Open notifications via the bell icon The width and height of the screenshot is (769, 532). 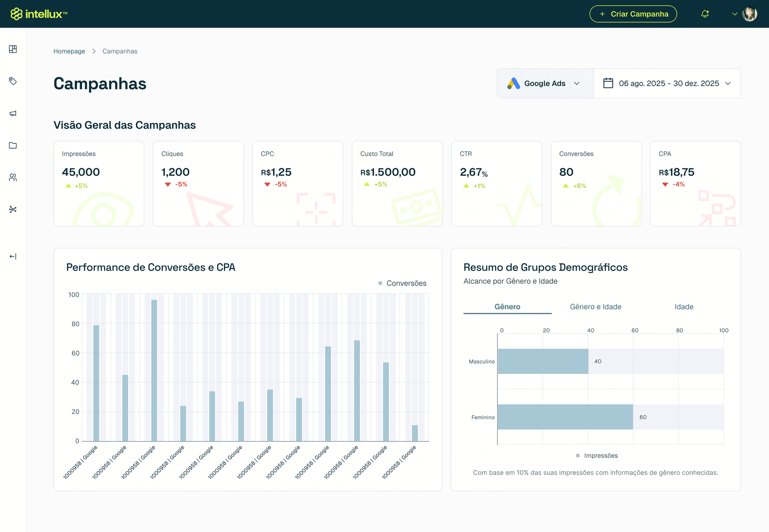coord(705,14)
